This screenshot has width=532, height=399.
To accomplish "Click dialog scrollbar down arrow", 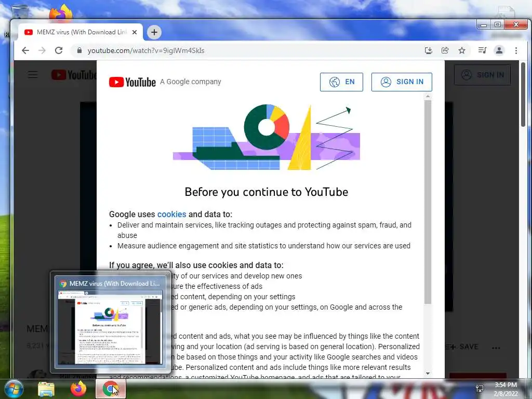I will click(428, 374).
